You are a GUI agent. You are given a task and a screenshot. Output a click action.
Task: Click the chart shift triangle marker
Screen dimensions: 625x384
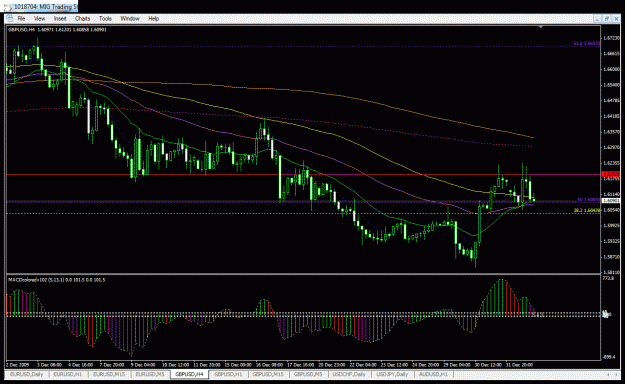coord(540,27)
